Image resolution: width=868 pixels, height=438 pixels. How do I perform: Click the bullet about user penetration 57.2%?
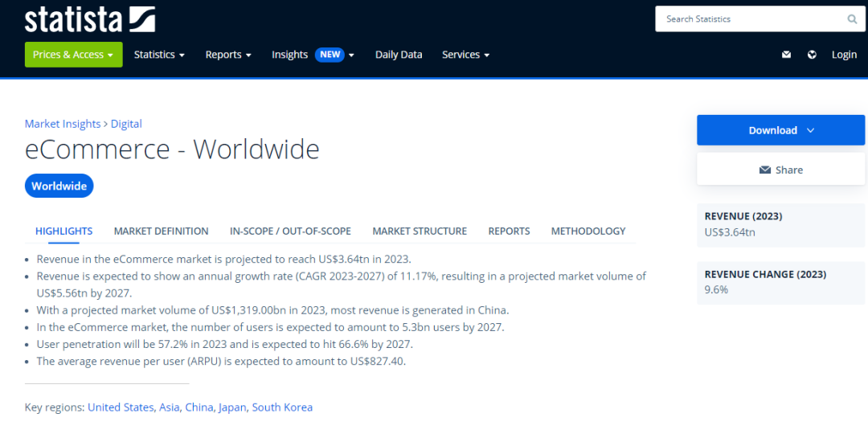pos(225,344)
